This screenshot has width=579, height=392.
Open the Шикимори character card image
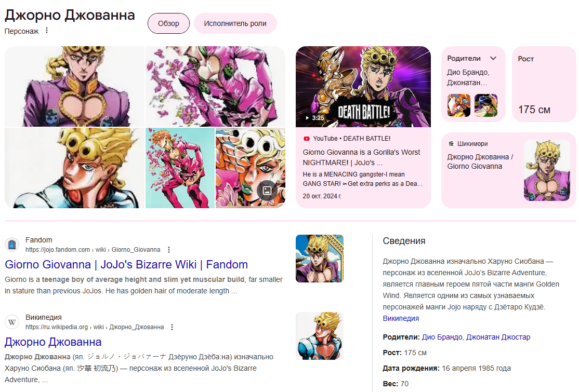547,170
